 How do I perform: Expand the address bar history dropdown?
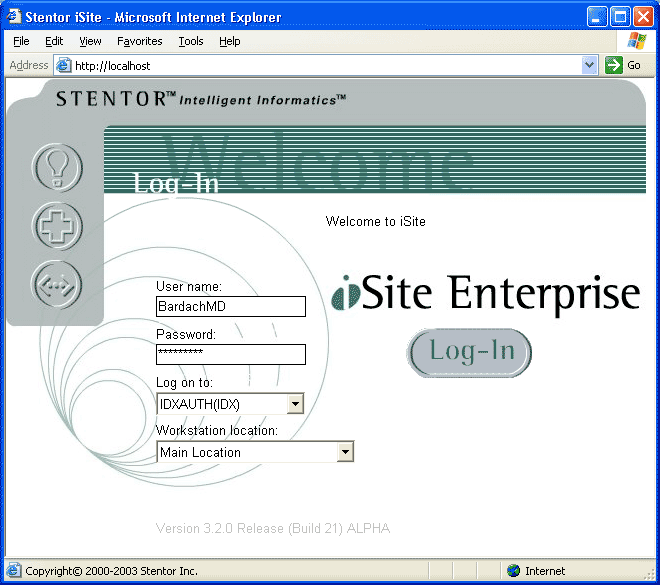(x=589, y=65)
